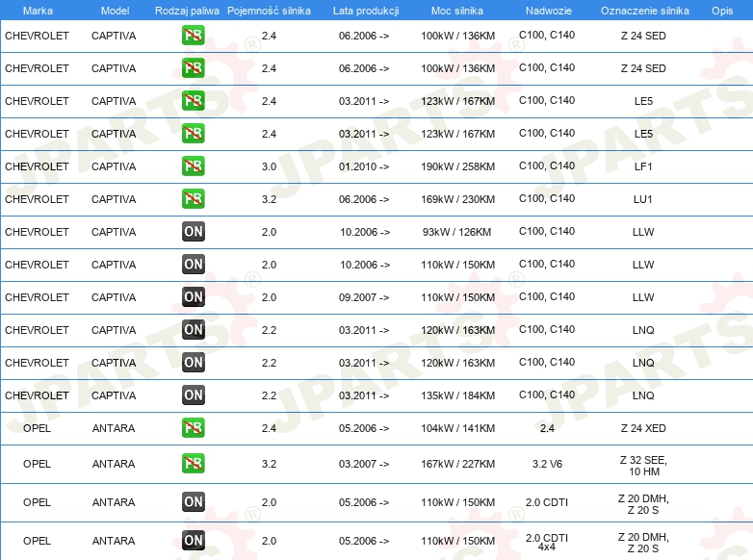
Task: Select the Z 24 XED engine code cell
Action: click(x=643, y=428)
